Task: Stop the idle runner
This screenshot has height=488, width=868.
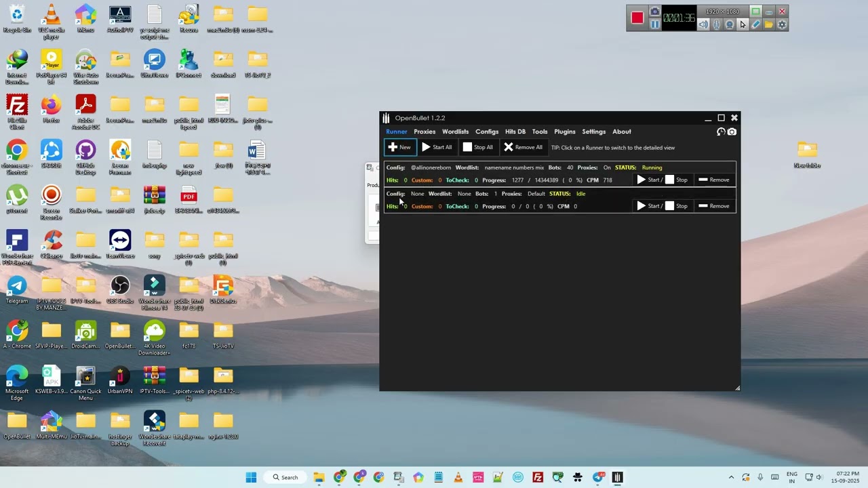Action: [677, 206]
